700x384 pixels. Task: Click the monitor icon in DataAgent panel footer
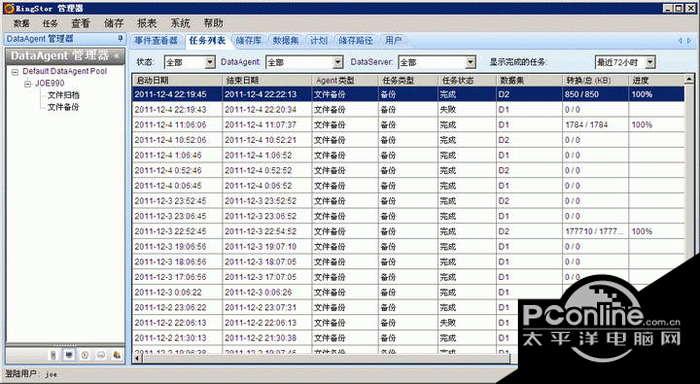click(69, 355)
